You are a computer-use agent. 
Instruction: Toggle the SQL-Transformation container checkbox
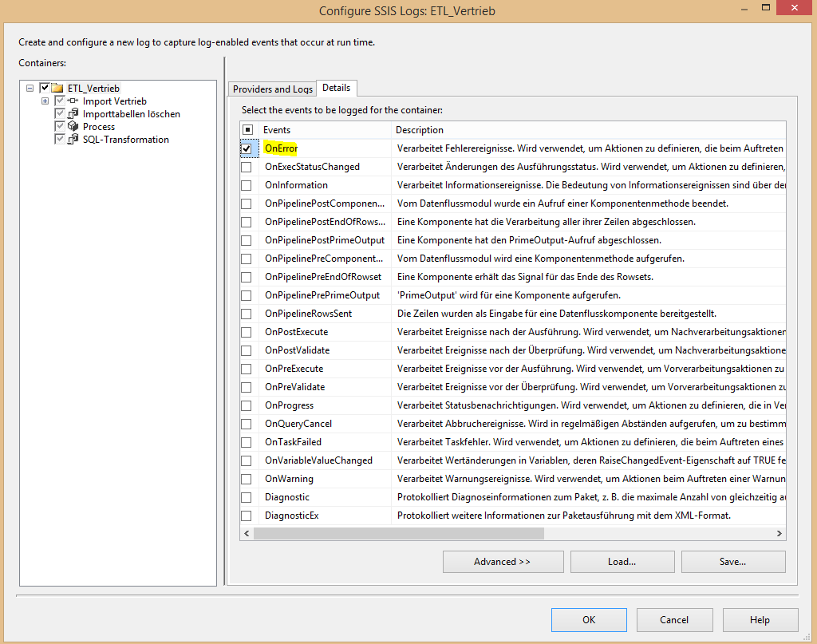coord(60,139)
